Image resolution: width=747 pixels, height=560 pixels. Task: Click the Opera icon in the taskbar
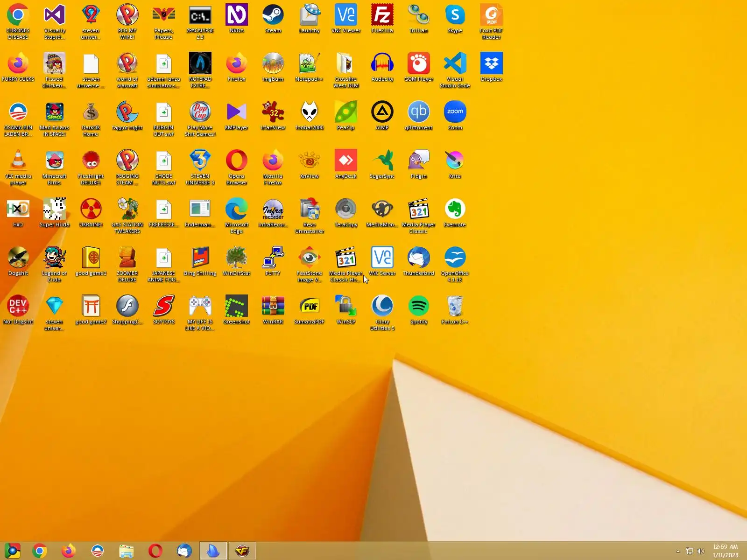(x=155, y=551)
